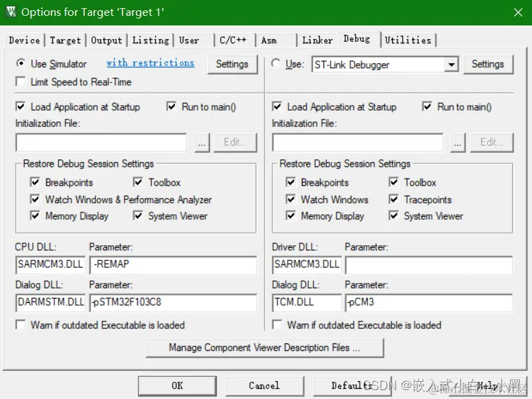Toggle hardware Memory Display checkbox
Viewport: 532px width, 399px height.
[291, 216]
